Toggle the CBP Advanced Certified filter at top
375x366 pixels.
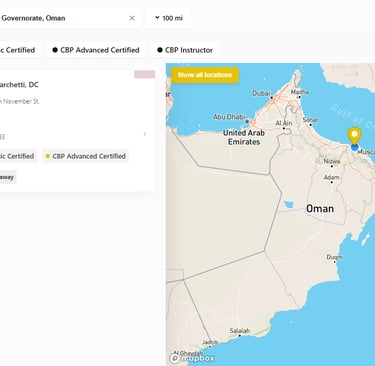tap(96, 50)
